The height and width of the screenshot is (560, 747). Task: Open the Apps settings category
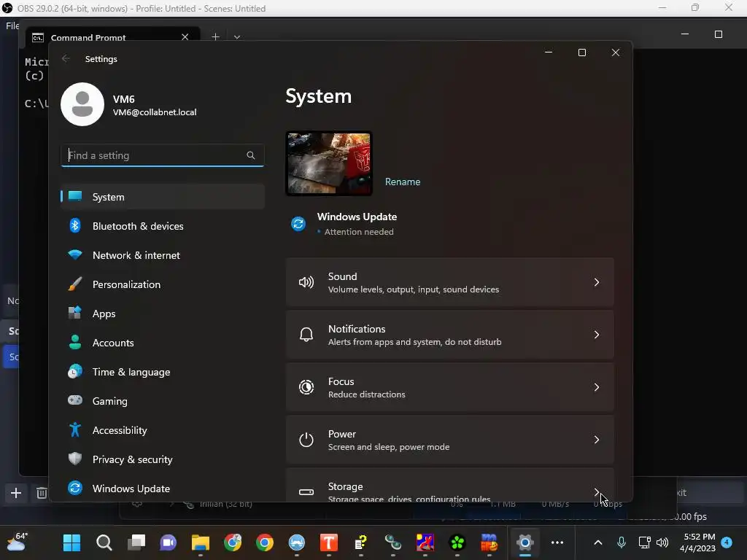click(163, 314)
